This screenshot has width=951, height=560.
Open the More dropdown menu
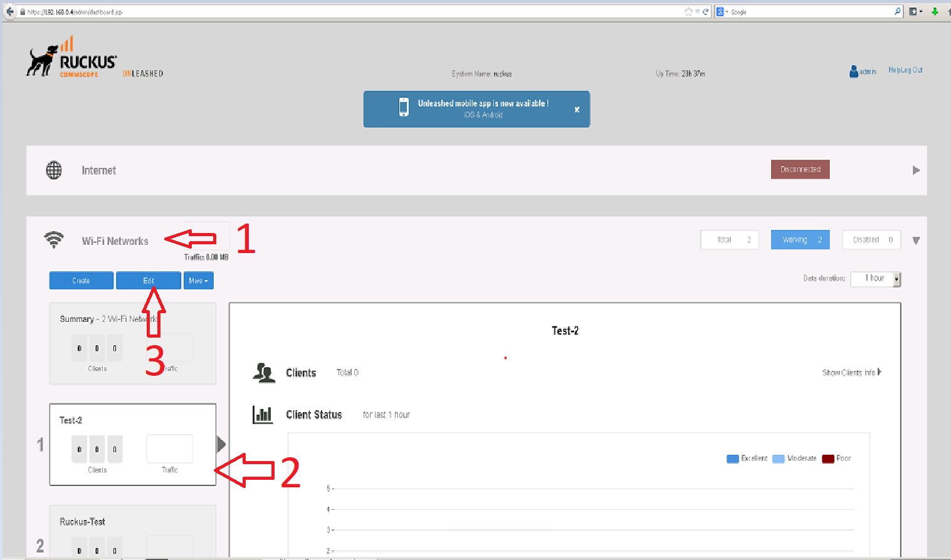tap(198, 281)
